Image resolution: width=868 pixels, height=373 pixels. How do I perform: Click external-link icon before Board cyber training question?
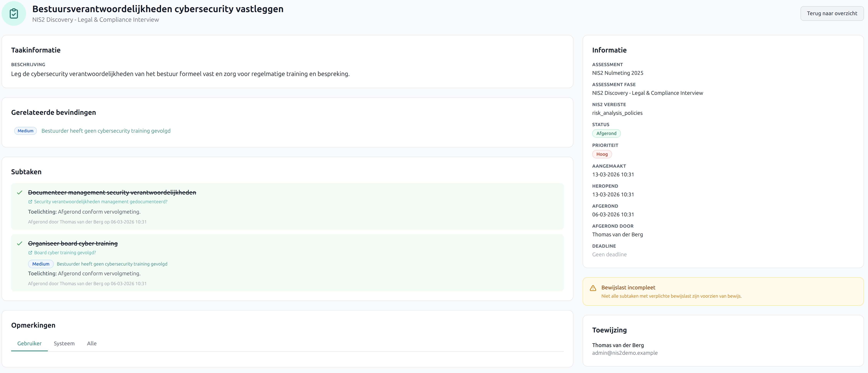tap(30, 253)
